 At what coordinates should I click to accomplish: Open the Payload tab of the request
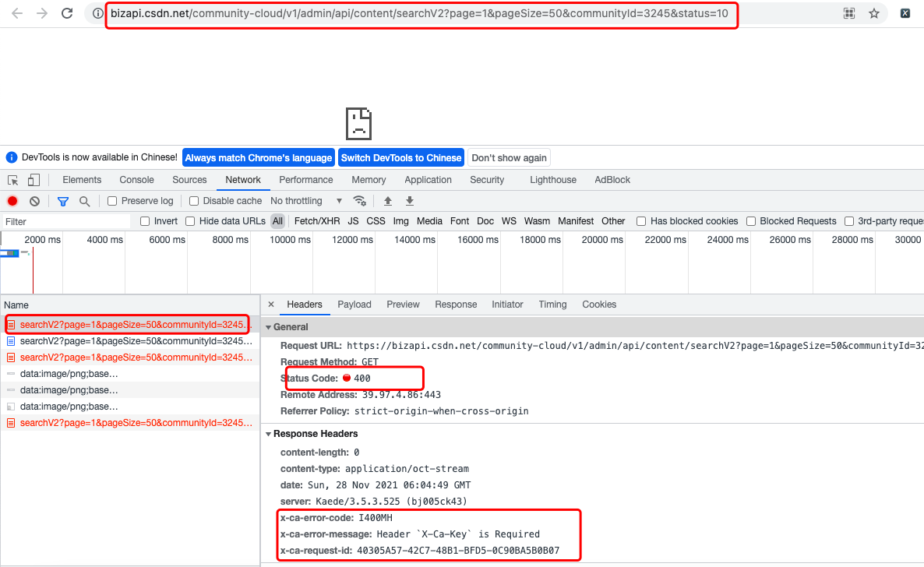pyautogui.click(x=354, y=304)
